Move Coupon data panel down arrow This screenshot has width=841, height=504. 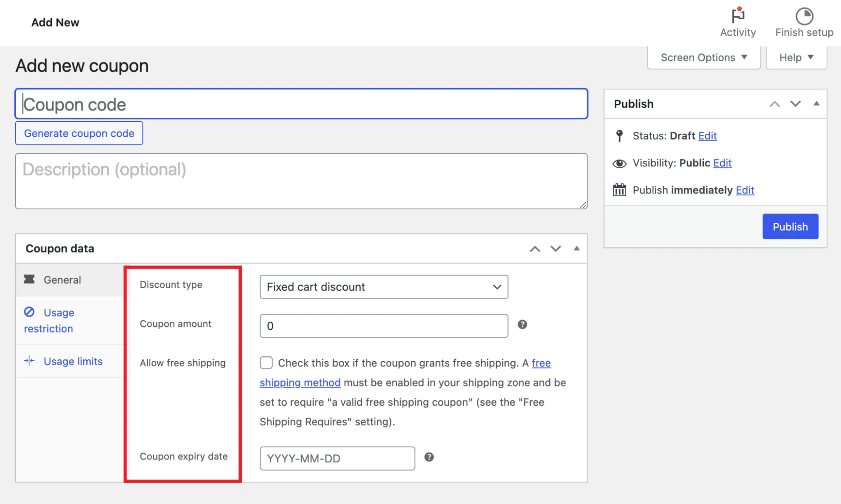[x=555, y=248]
